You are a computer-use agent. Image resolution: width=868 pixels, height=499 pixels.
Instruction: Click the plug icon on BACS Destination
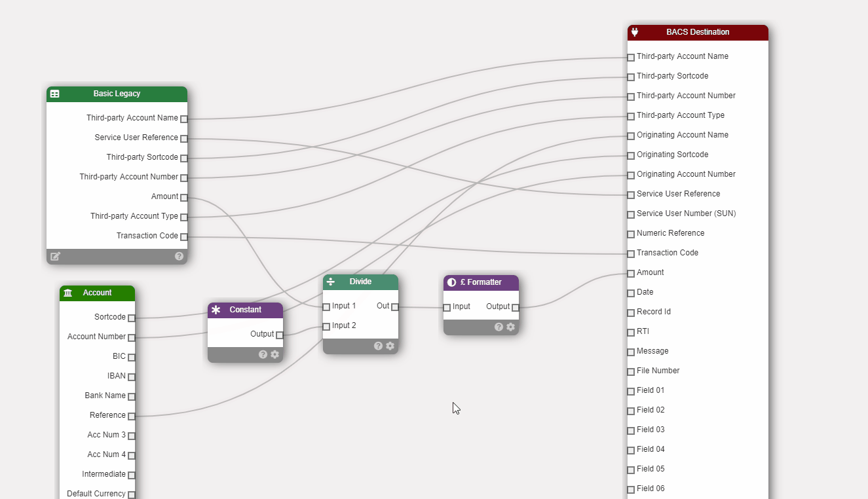pyautogui.click(x=634, y=32)
